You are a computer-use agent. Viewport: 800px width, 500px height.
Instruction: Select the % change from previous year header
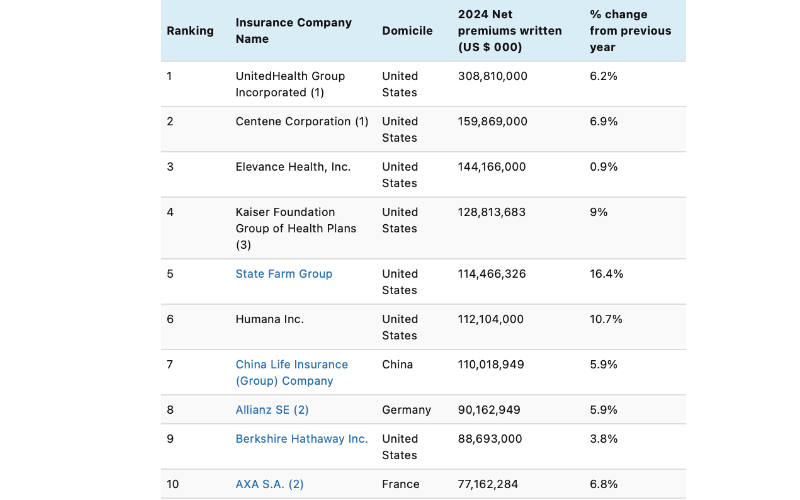pos(630,31)
